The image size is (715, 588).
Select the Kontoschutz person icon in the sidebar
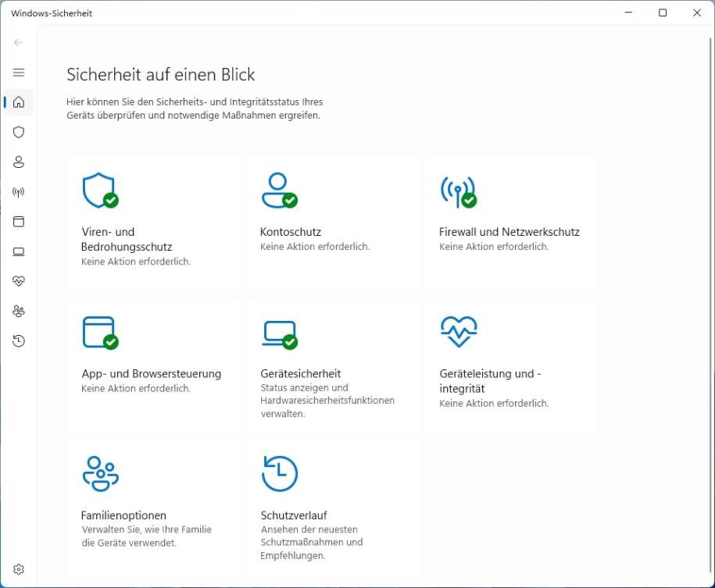click(x=18, y=162)
